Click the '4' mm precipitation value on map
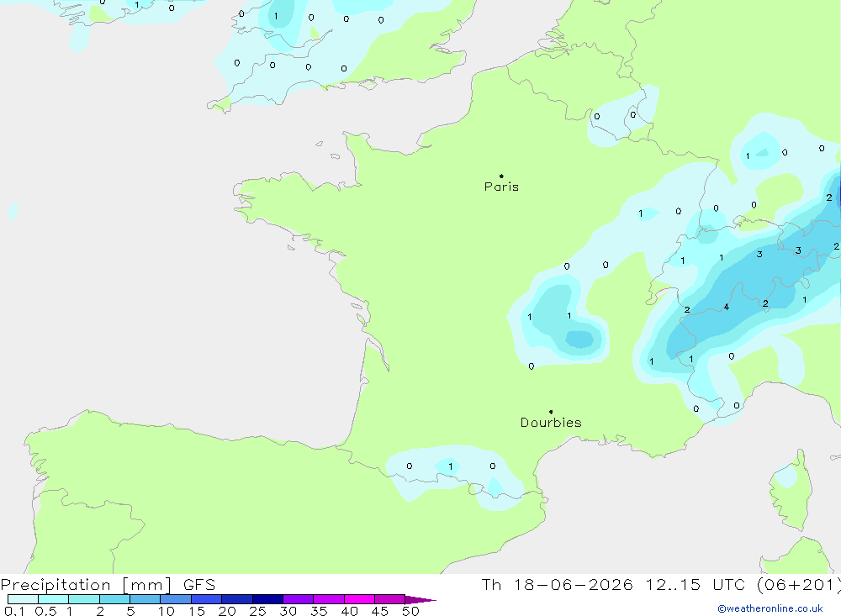Viewport: 841px width, 616px height. click(x=727, y=308)
